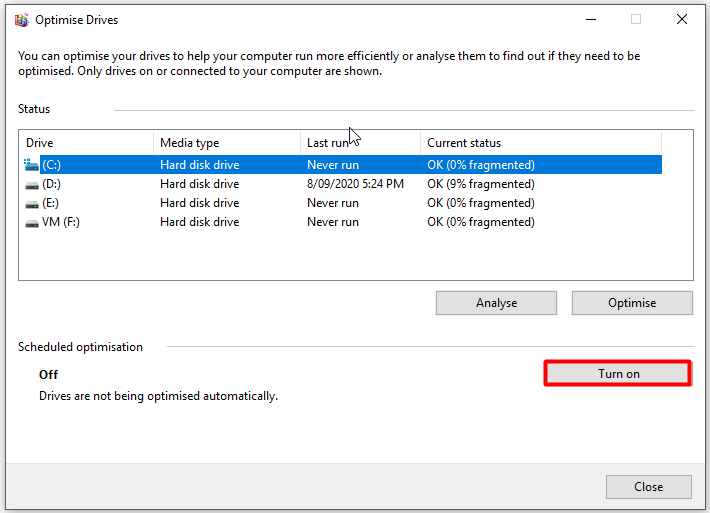Click the 8/09/2020 5:24 PM last run entry
The width and height of the screenshot is (710, 513).
(x=355, y=184)
